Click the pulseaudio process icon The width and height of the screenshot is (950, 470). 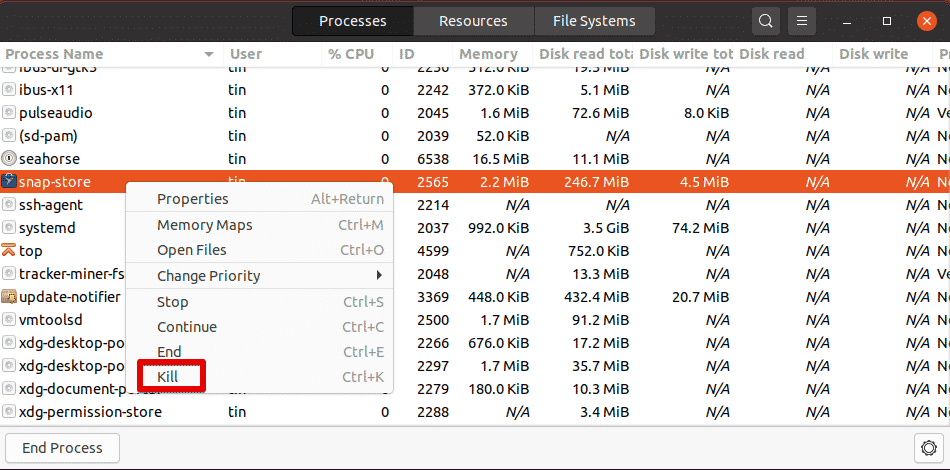tap(10, 112)
